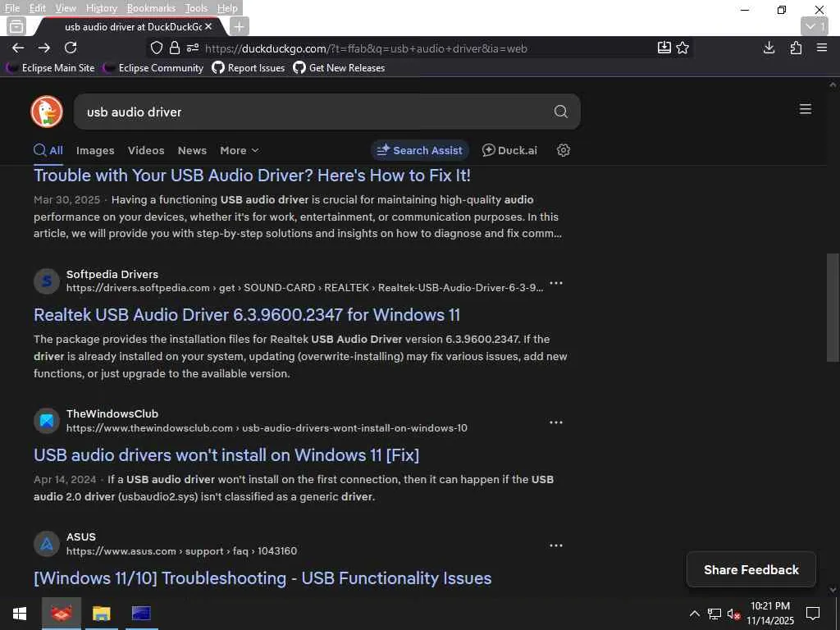This screenshot has height=630, width=840.
Task: Show site information via padlock icon
Action: (x=175, y=48)
